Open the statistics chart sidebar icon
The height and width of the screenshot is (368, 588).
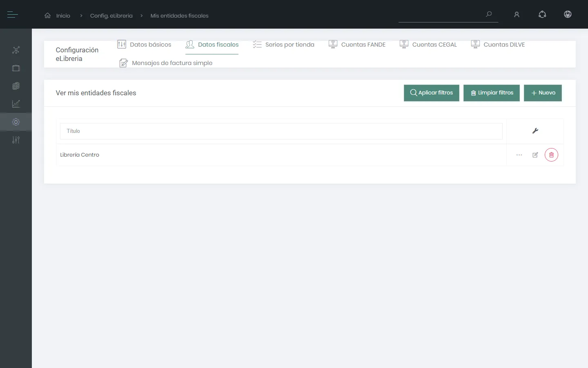click(x=16, y=104)
